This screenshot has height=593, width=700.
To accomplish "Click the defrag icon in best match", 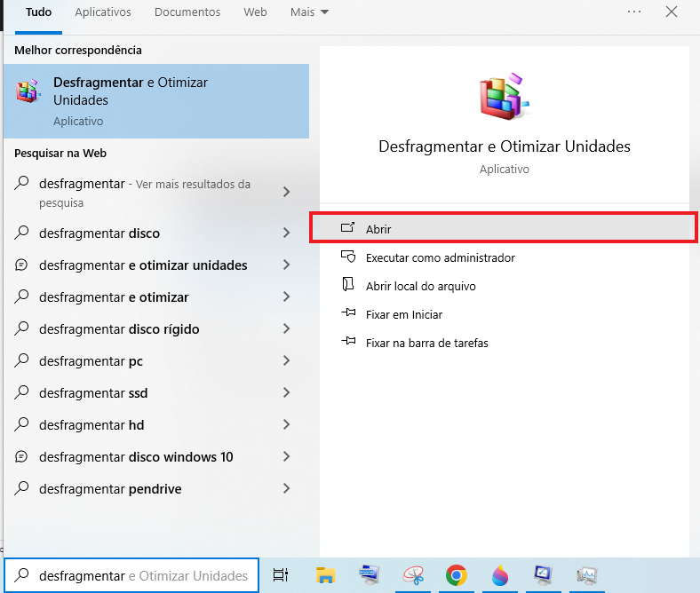I will click(x=28, y=91).
